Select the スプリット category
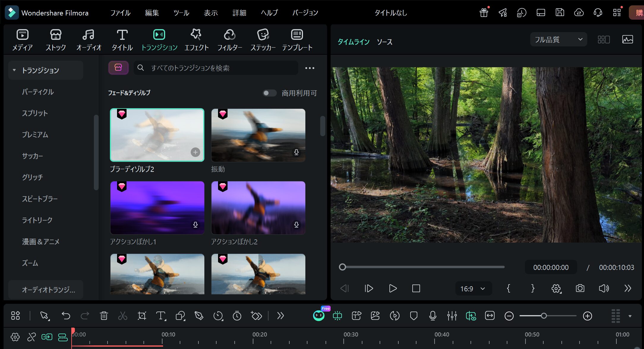This screenshot has height=349, width=644. pos(35,113)
